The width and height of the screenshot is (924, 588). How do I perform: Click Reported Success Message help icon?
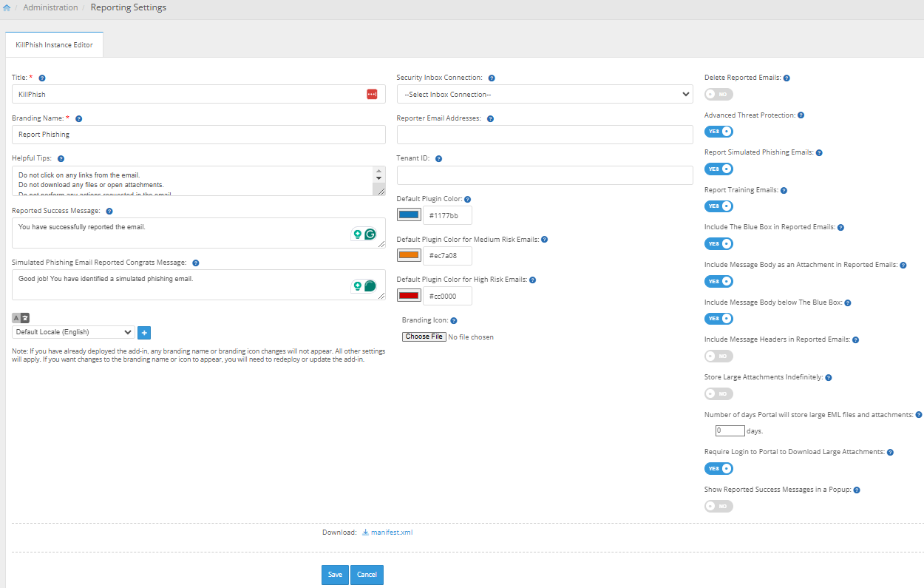tap(109, 211)
